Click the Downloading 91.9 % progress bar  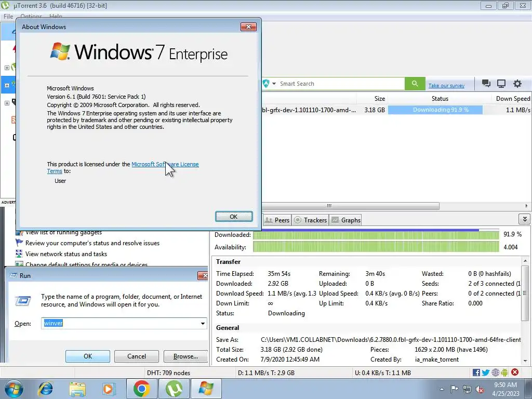[x=435, y=110]
